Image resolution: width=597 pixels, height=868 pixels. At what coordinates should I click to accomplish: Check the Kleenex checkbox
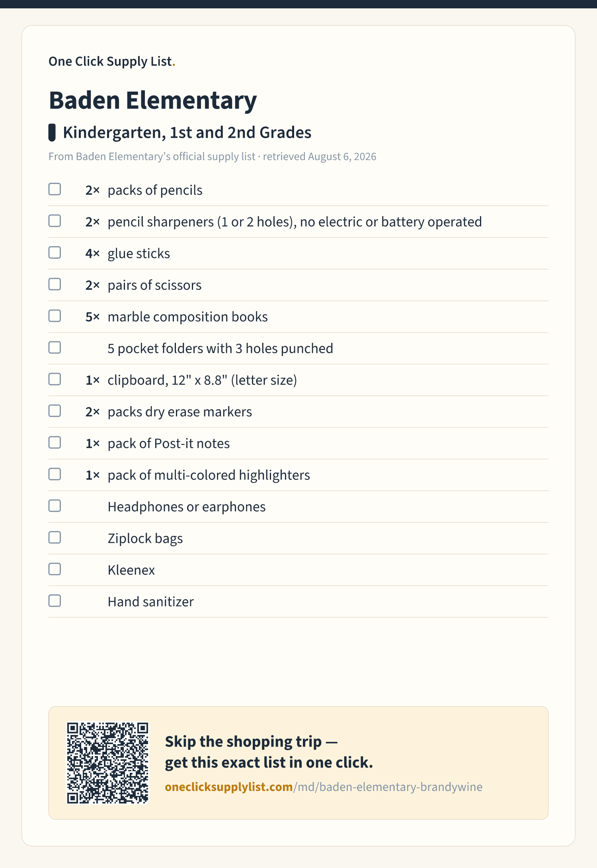click(x=55, y=569)
